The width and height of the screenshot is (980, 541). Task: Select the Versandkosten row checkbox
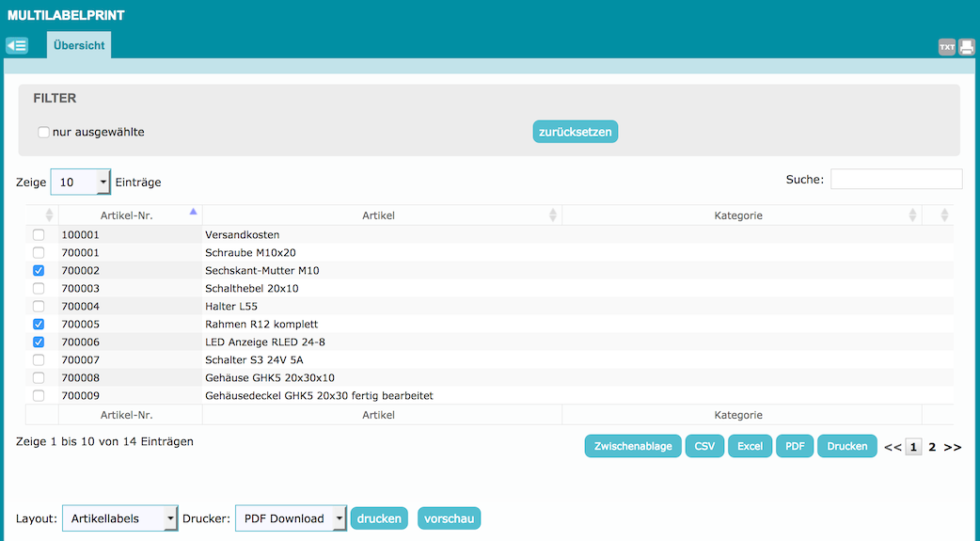click(39, 234)
